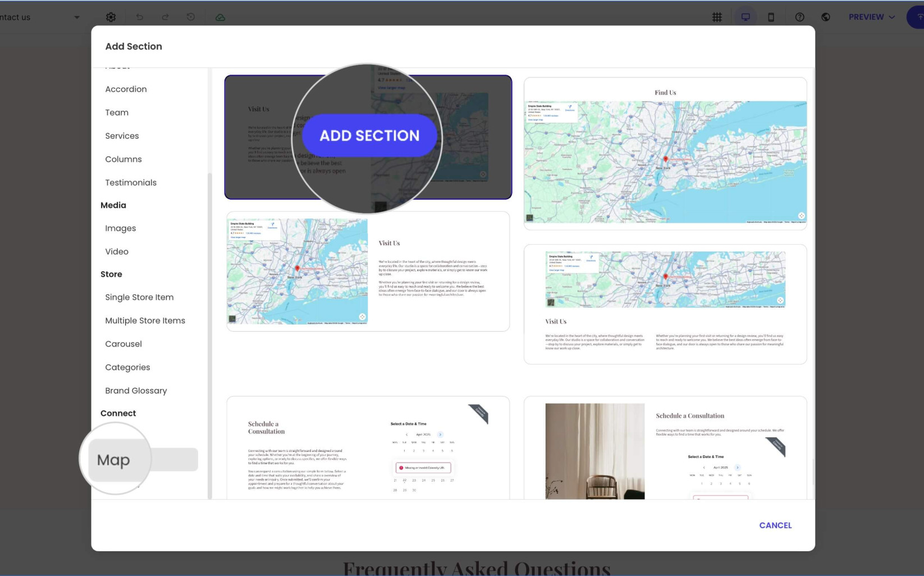Open the version history clock icon
The height and width of the screenshot is (576, 924).
191,17
